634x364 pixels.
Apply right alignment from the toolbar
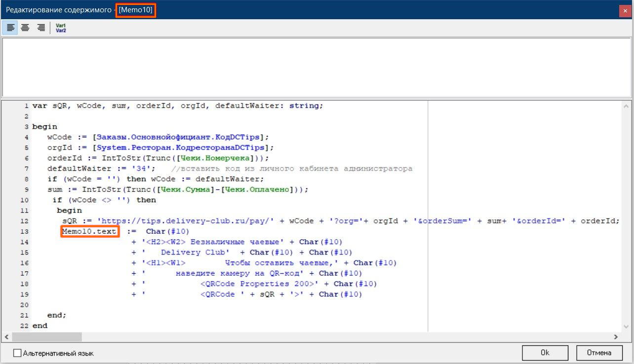click(x=40, y=28)
